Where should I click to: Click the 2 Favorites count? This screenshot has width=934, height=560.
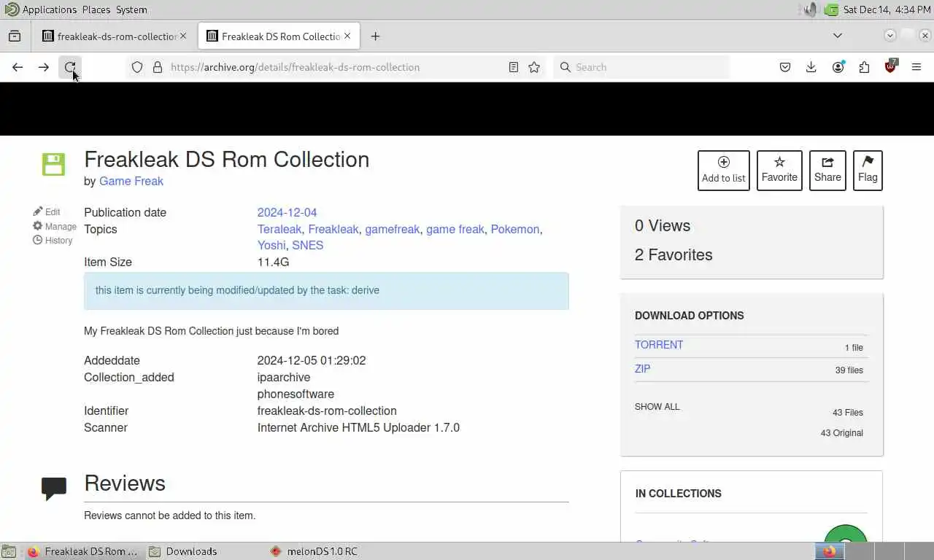coord(674,254)
